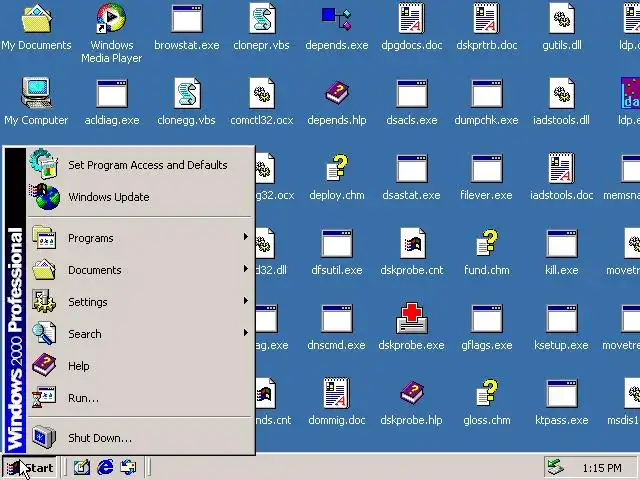Select the clonepr.vbs script icon
The height and width of the screenshot is (480, 640).
coord(262,19)
